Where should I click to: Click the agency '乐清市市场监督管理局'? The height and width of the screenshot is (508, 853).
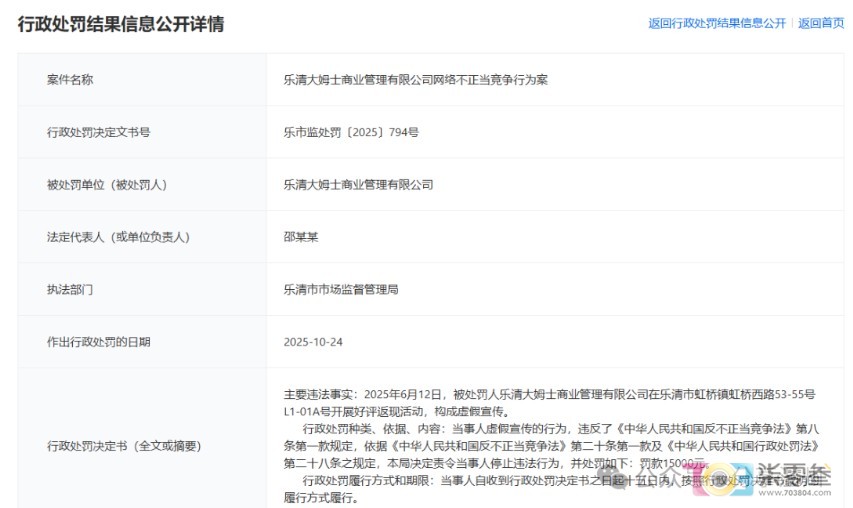(x=341, y=289)
